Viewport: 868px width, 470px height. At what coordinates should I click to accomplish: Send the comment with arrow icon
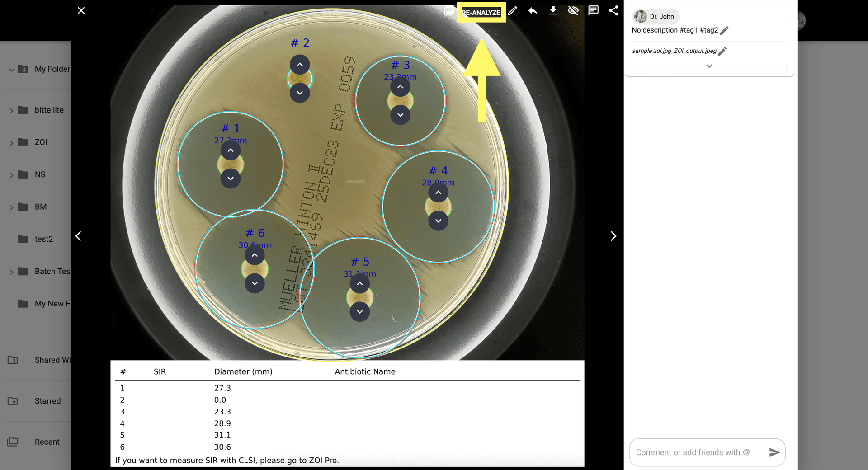pos(774,452)
